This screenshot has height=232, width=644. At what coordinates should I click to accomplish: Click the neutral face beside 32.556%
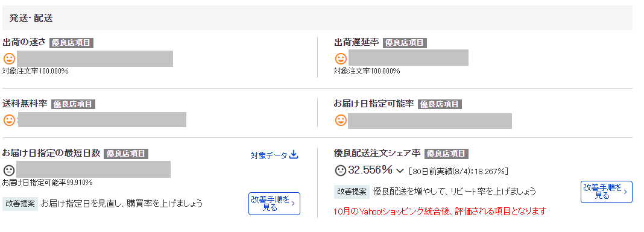coord(341,169)
